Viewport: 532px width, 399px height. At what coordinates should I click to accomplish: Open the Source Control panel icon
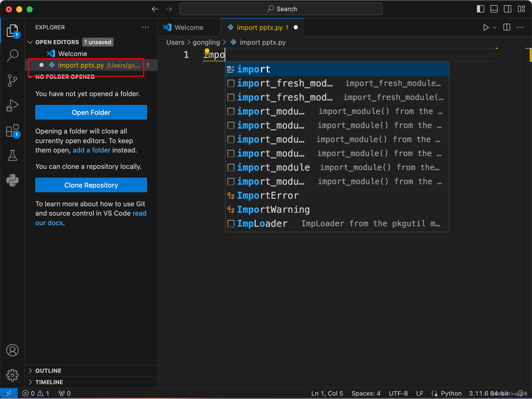coord(12,81)
